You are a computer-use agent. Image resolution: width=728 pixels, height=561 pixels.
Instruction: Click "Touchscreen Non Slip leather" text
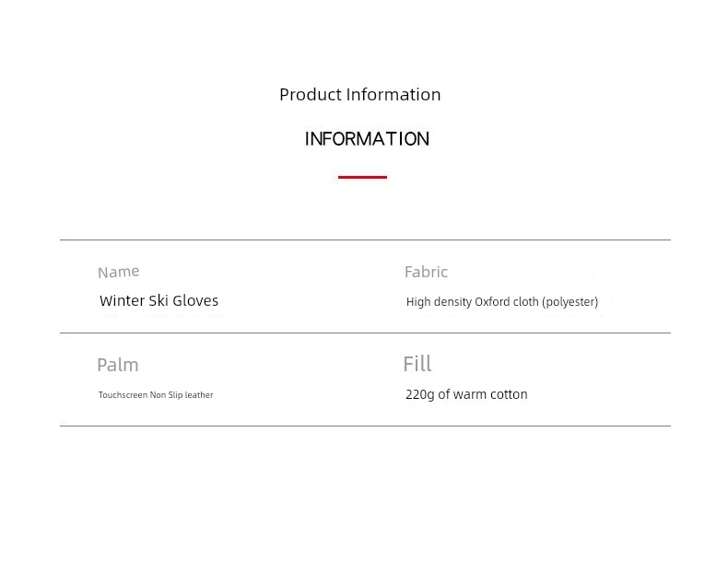(x=156, y=395)
